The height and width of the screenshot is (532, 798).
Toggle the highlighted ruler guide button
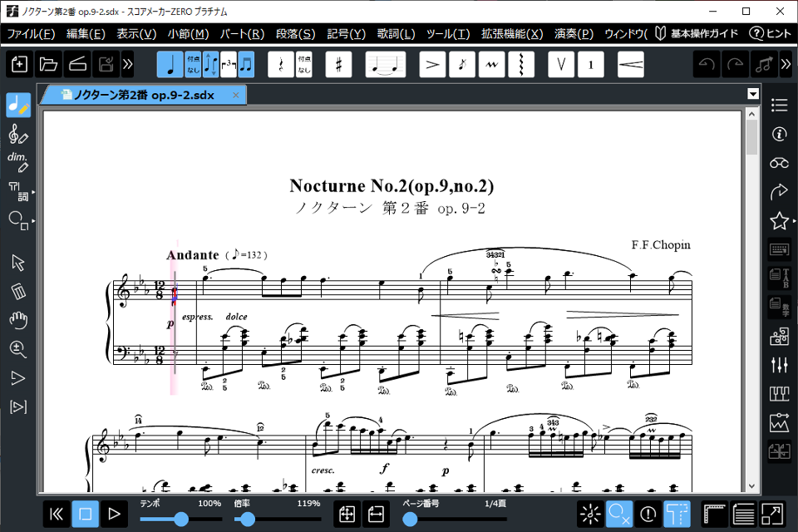coord(677,515)
